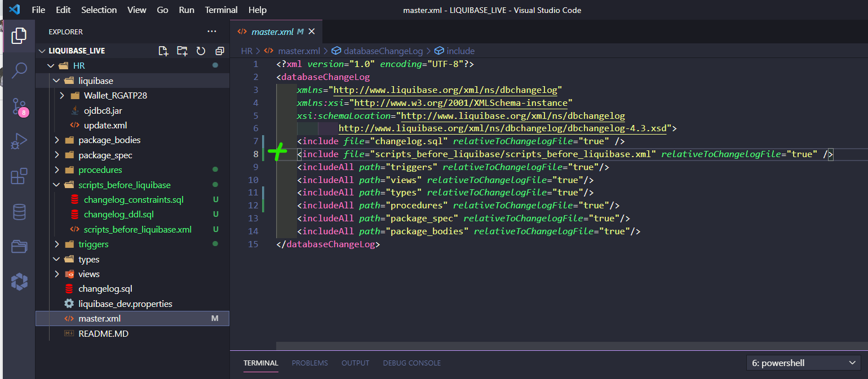
Task: Open Explorer's more actions ellipsis menu
Action: 211,32
